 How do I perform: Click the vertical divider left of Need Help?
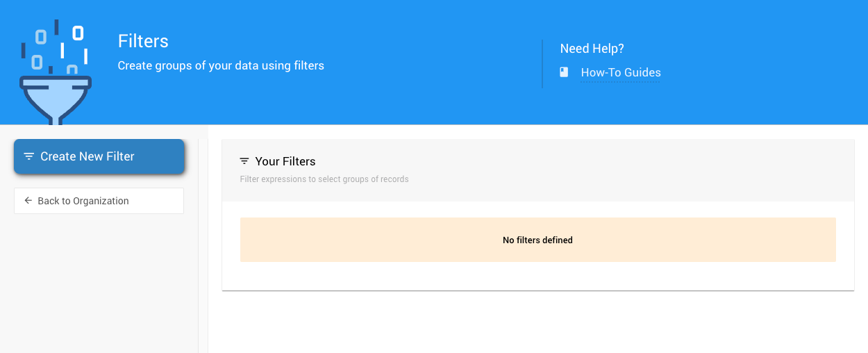click(x=542, y=63)
